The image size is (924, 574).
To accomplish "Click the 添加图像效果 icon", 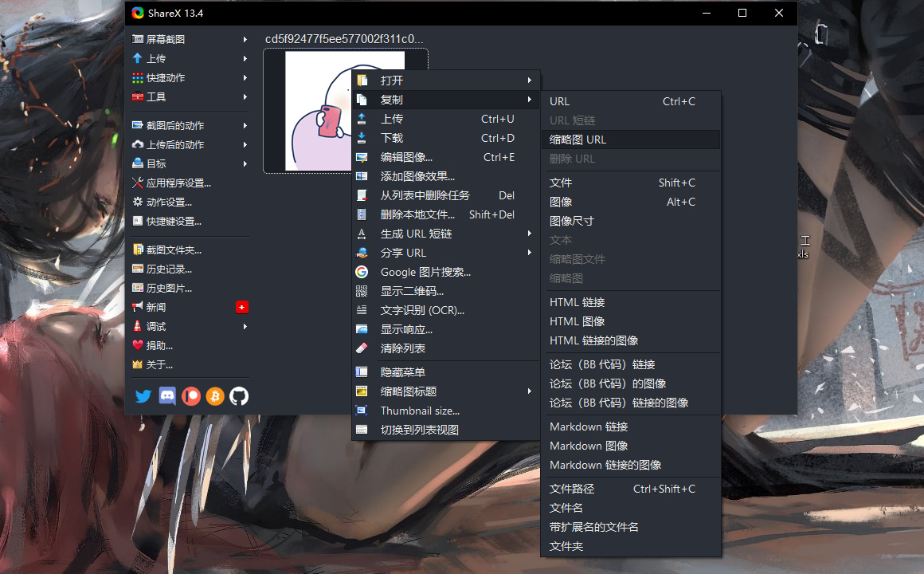I will (362, 176).
